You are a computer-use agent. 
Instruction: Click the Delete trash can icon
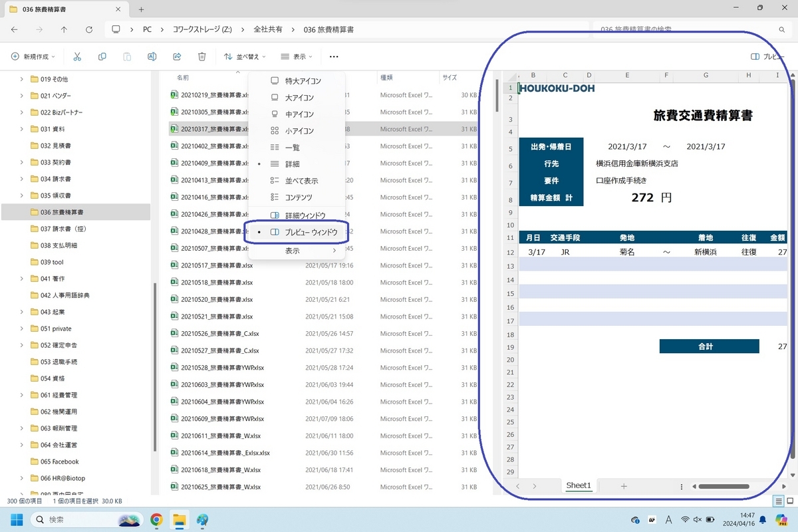tap(202, 57)
